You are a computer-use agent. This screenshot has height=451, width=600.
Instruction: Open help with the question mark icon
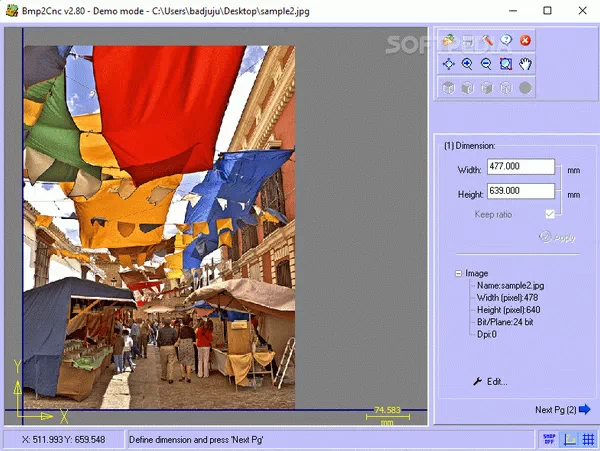[x=506, y=41]
